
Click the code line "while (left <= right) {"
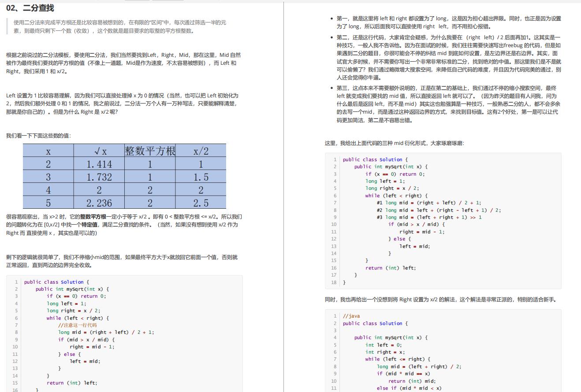[398, 359]
